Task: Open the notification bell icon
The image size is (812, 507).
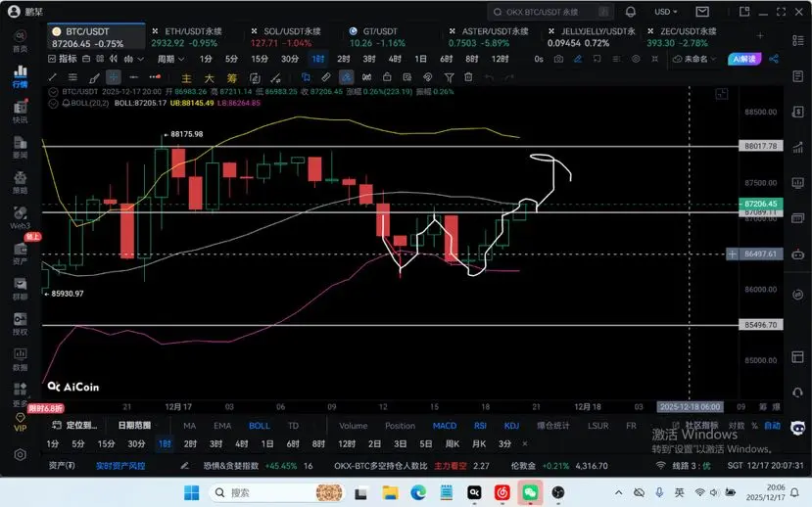Action: [x=630, y=12]
